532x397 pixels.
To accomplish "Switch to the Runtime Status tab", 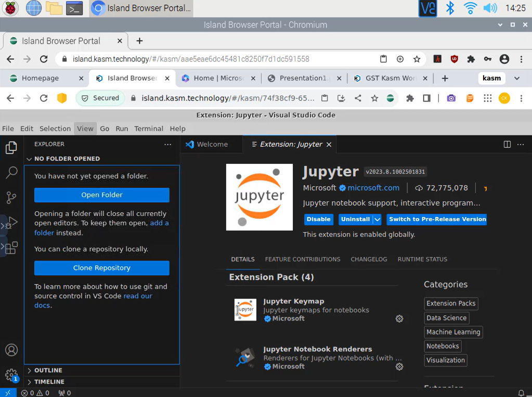I will [422, 259].
